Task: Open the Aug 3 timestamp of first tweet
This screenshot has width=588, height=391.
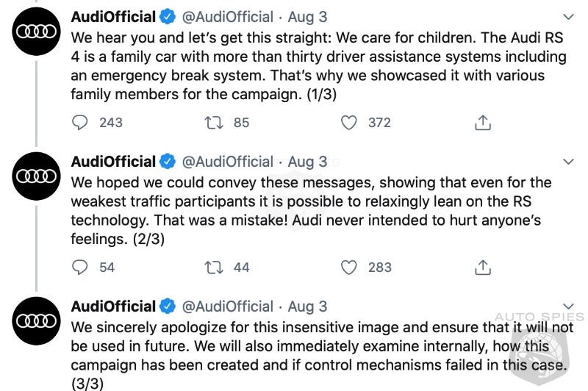Action: pyautogui.click(x=307, y=17)
